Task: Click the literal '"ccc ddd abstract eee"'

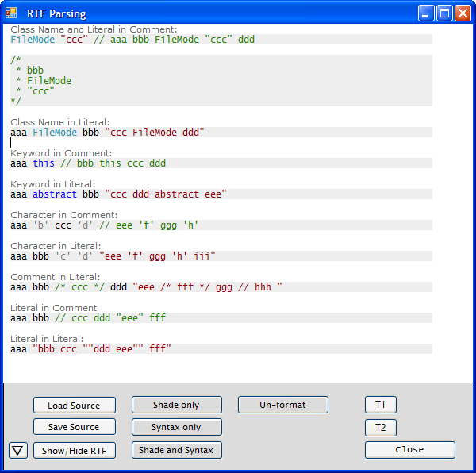Action: tap(166, 194)
